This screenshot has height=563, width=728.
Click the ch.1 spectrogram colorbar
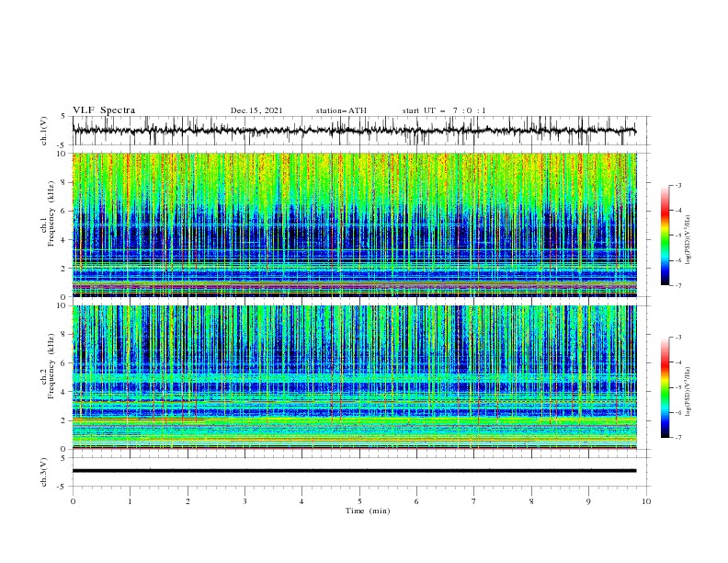click(665, 236)
